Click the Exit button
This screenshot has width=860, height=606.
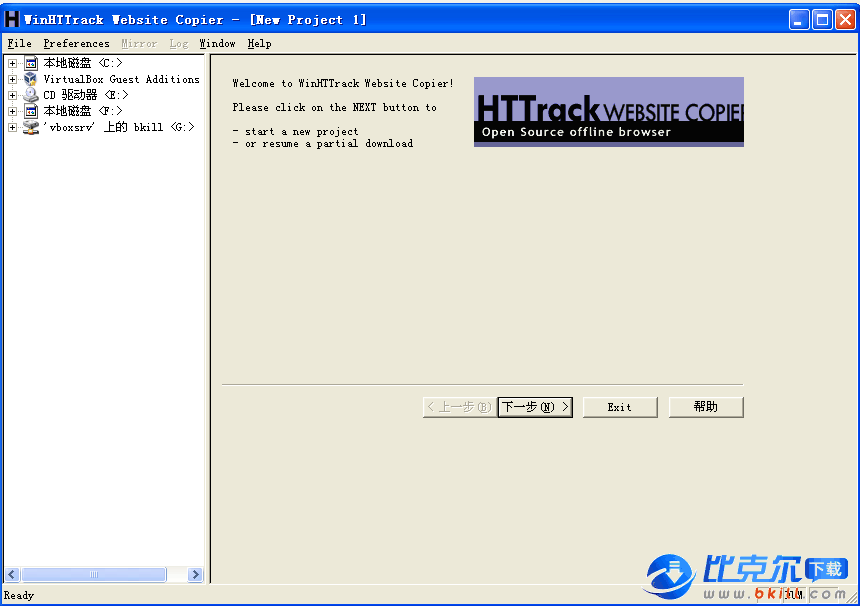point(620,407)
